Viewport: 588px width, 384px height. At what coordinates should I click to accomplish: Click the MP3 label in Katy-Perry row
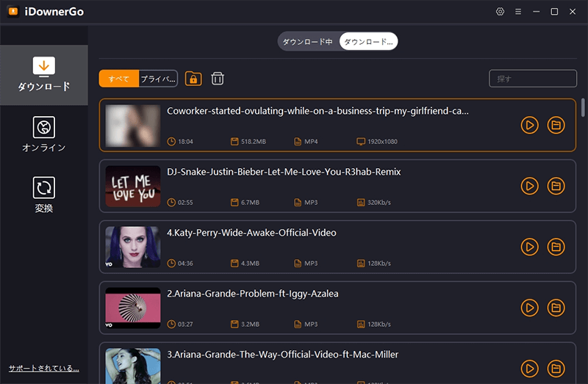(x=311, y=264)
